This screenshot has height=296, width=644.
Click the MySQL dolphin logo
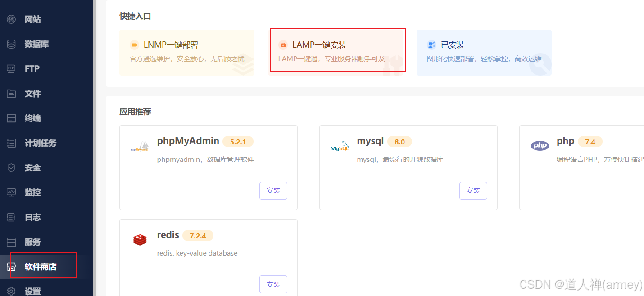point(340,146)
